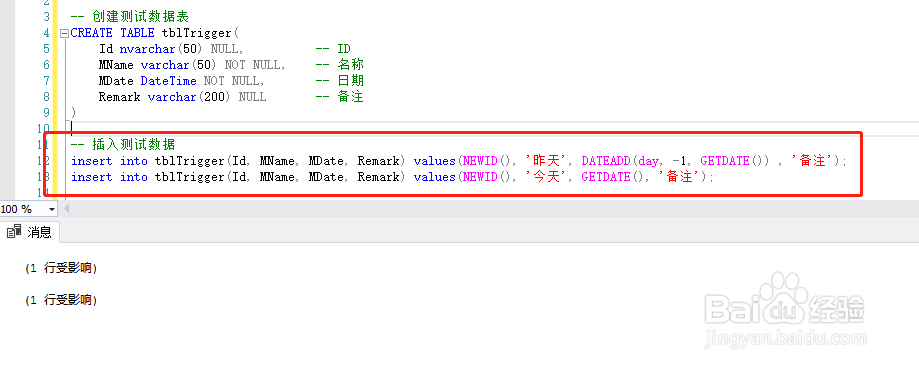The height and width of the screenshot is (370, 919).
Task: Click the 'Remark varchar(200) NULL' definition
Action: [x=182, y=97]
